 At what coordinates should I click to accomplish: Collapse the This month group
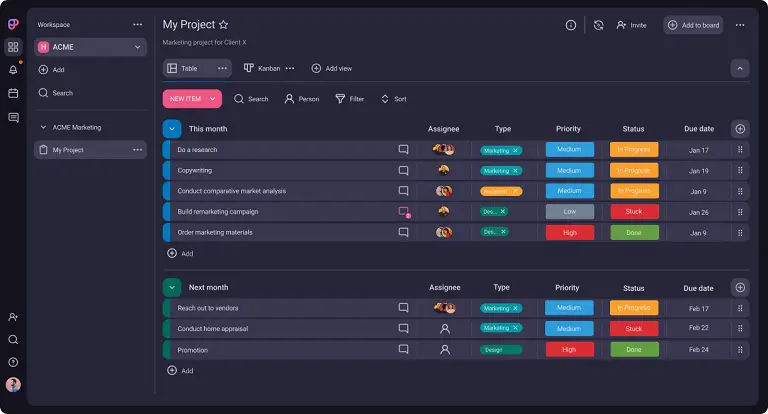[172, 129]
